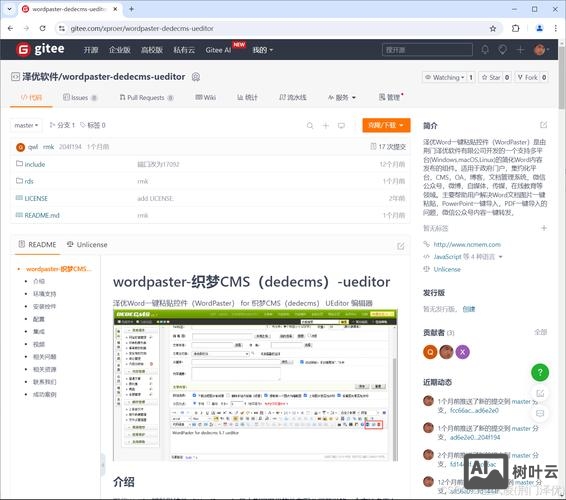
Task: Open the Pull Requests tab
Action: (147, 97)
